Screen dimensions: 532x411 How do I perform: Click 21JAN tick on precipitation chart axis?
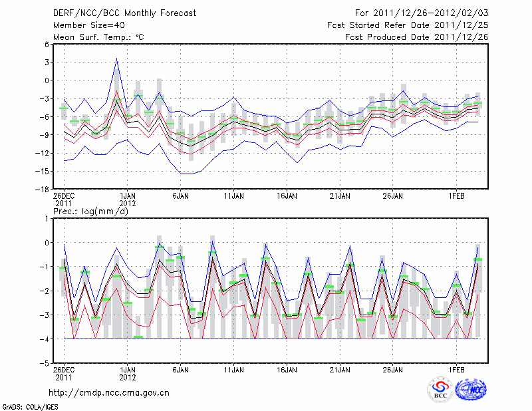pos(340,368)
